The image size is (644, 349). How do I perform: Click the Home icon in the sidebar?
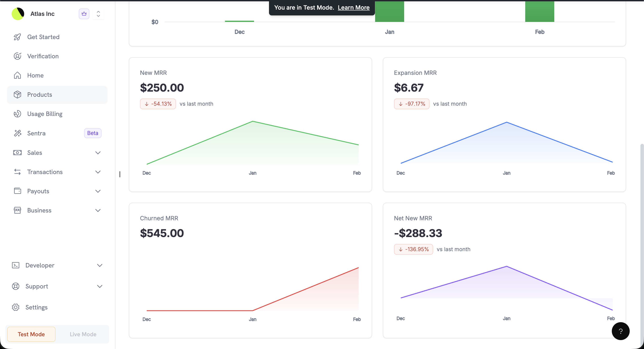[x=17, y=75]
